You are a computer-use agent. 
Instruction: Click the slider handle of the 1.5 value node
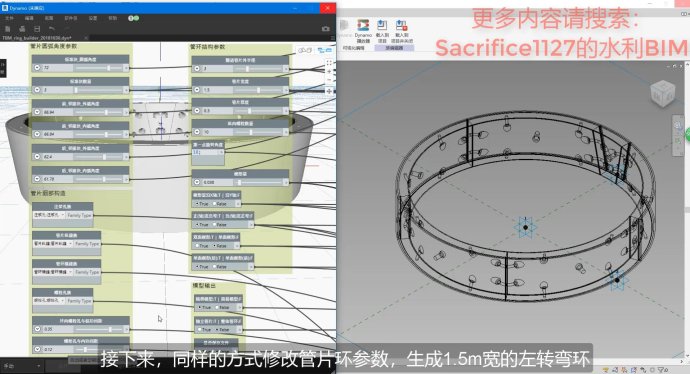pyautogui.click(x=258, y=90)
